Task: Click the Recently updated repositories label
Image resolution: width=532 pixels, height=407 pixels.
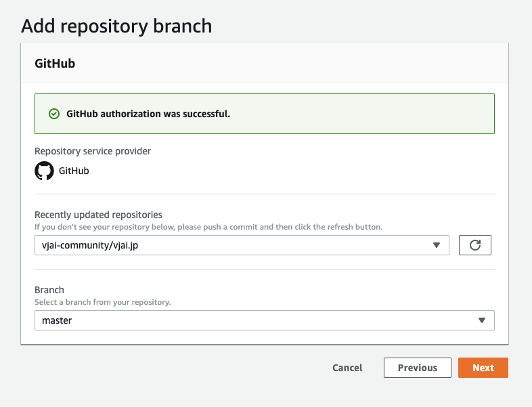Action: [98, 215]
